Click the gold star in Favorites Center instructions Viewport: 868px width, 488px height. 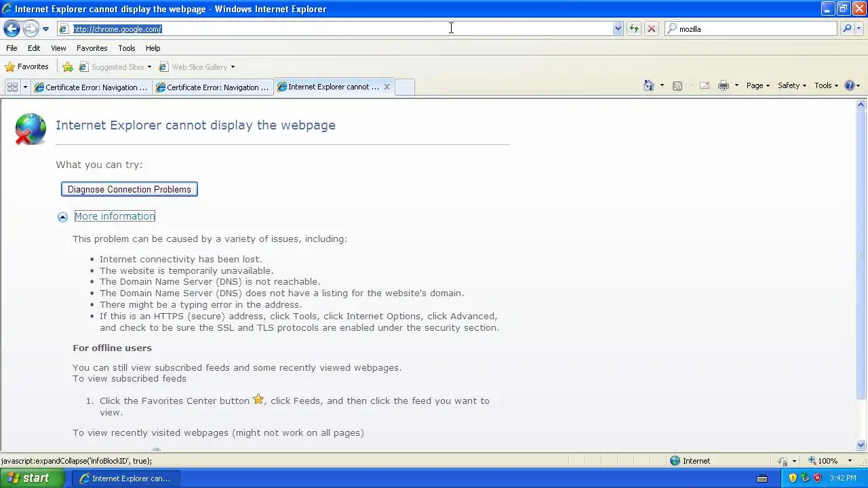(x=258, y=399)
